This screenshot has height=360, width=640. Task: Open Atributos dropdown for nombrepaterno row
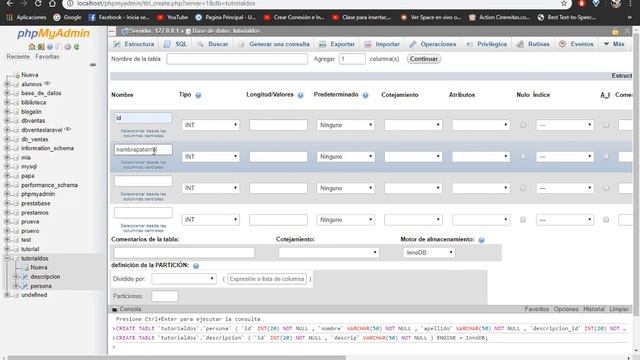point(481,156)
